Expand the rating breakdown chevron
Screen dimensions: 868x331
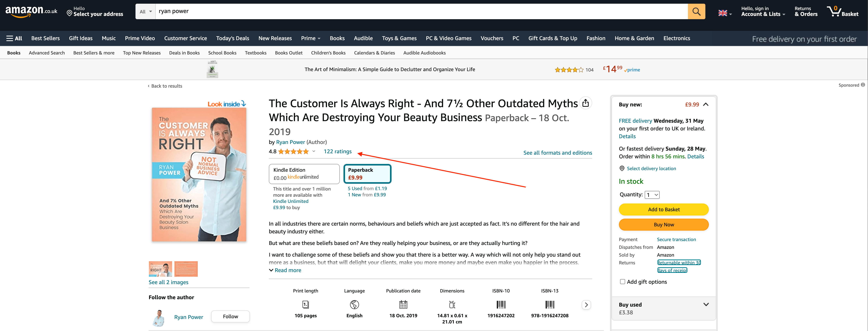[x=314, y=151]
